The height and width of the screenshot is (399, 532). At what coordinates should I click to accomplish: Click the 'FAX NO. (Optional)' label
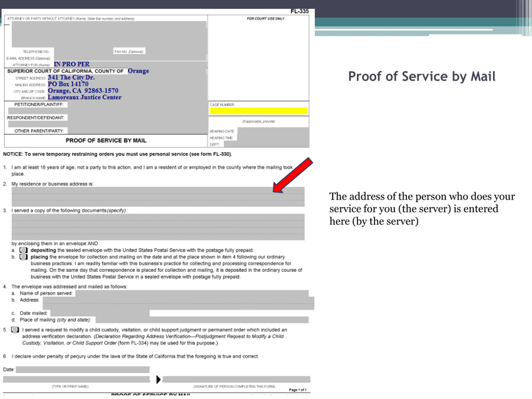click(129, 52)
